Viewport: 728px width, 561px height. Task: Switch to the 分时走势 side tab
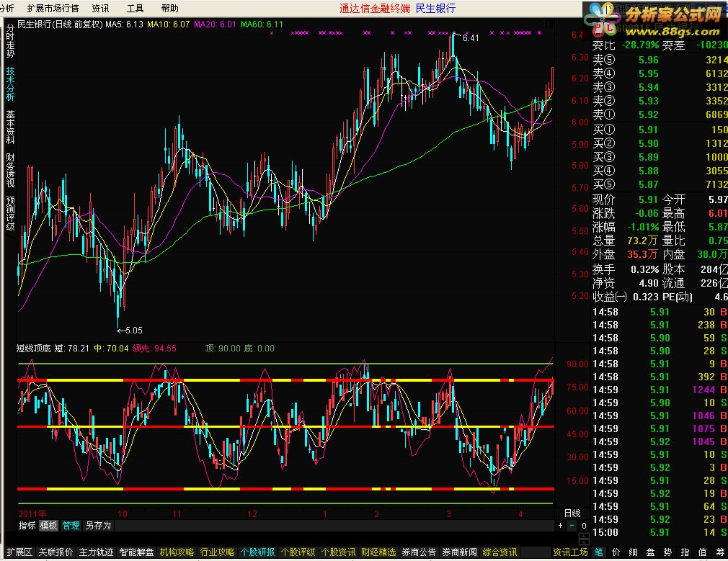[10, 41]
